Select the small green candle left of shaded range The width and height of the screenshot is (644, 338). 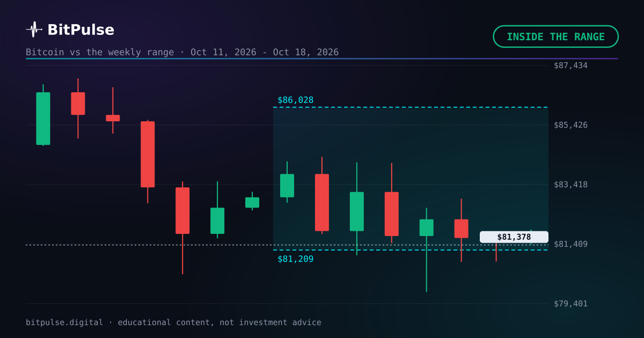click(x=252, y=202)
